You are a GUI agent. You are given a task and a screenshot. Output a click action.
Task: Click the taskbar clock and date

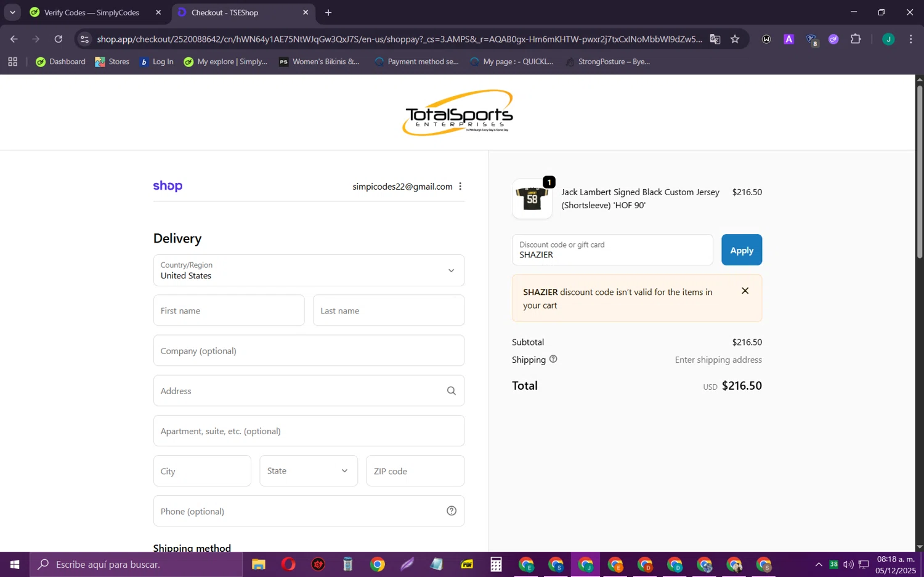click(896, 564)
